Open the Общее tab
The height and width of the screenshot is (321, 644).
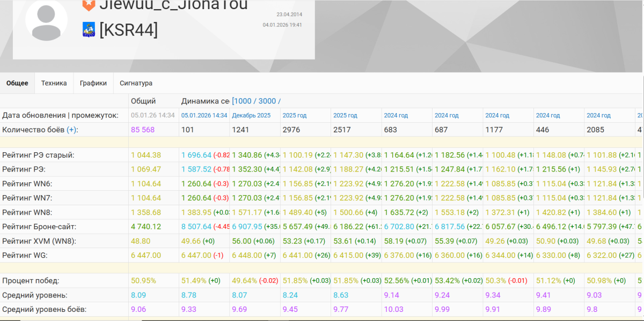click(17, 83)
